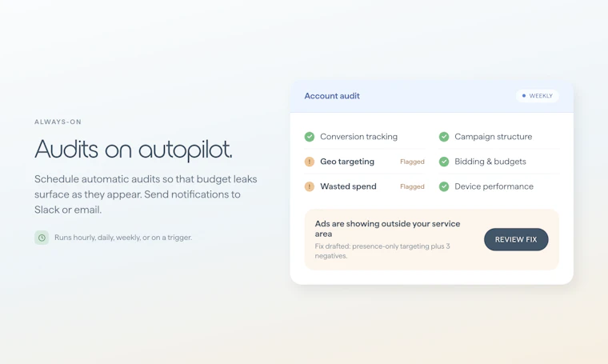This screenshot has width=608, height=364.
Task: Click the blue dot in WEEKLY badge
Action: (x=524, y=96)
